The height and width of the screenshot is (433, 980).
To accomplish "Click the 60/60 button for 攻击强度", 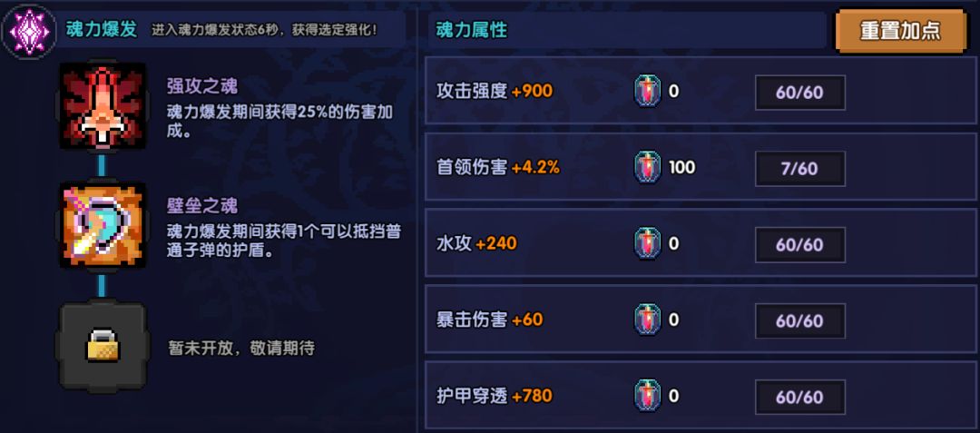I will 799,93.
